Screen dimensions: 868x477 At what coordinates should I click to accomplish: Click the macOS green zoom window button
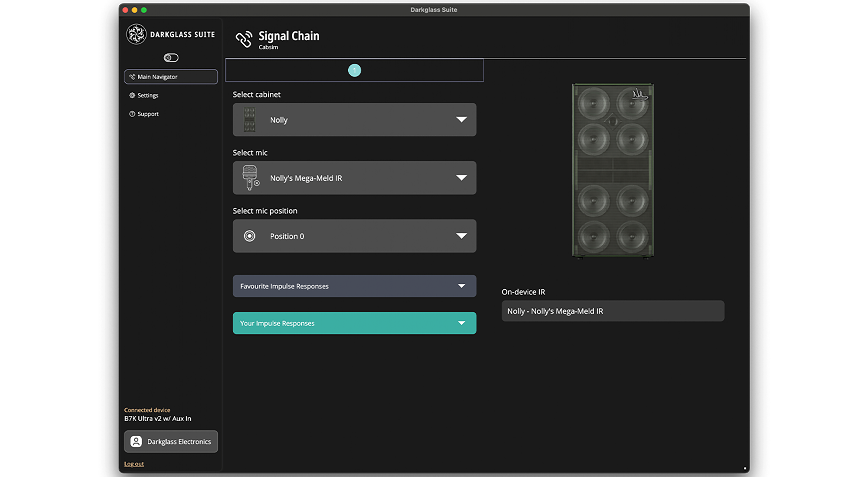(144, 10)
